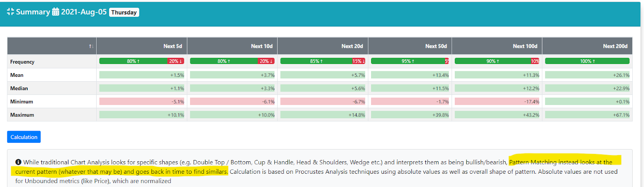Click the collapse icon beside Summary

pos(10,12)
